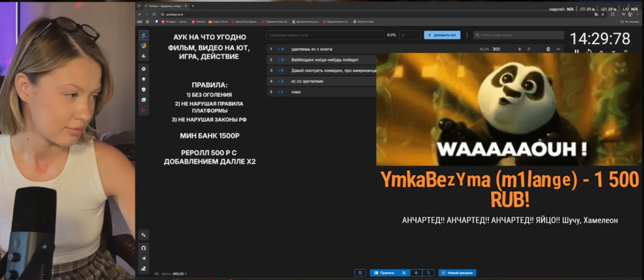Screen dimensions: 644x280
Task: Click the split lots button in bottom bar
Action: 416,273
